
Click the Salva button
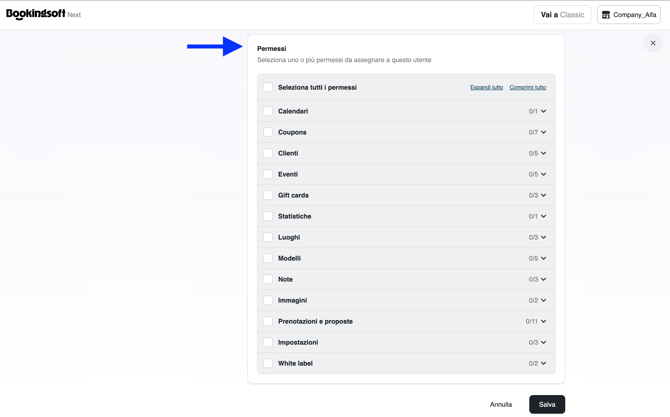tap(547, 404)
